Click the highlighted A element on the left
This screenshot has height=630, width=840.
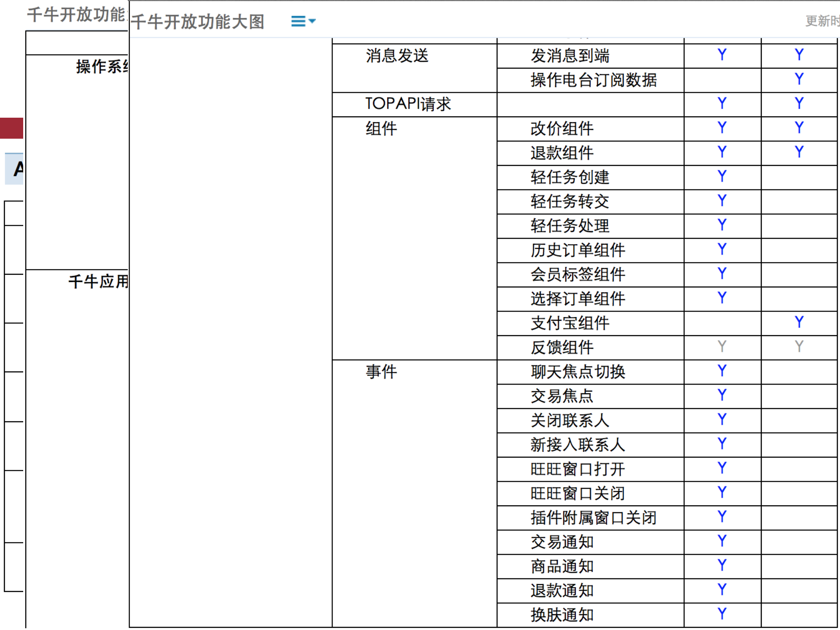(x=17, y=168)
